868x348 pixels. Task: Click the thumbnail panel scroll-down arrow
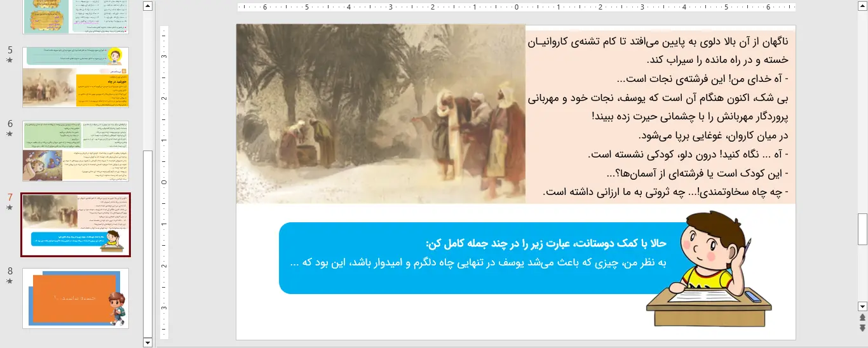pyautogui.click(x=148, y=342)
